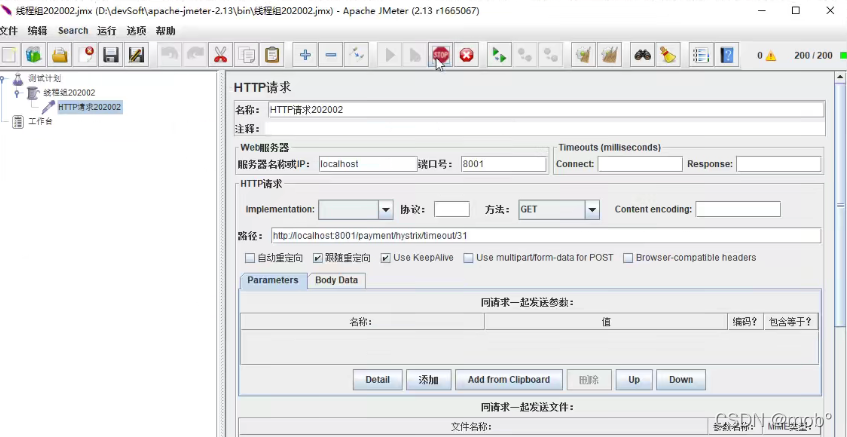Click the 路径 URL path field
The image size is (847, 437).
pyautogui.click(x=546, y=236)
